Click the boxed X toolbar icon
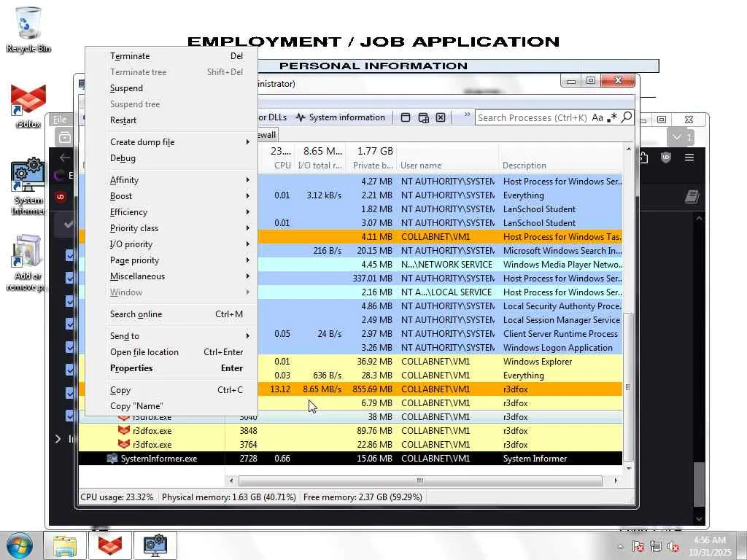Viewport: 747px width, 560px height. (x=441, y=117)
